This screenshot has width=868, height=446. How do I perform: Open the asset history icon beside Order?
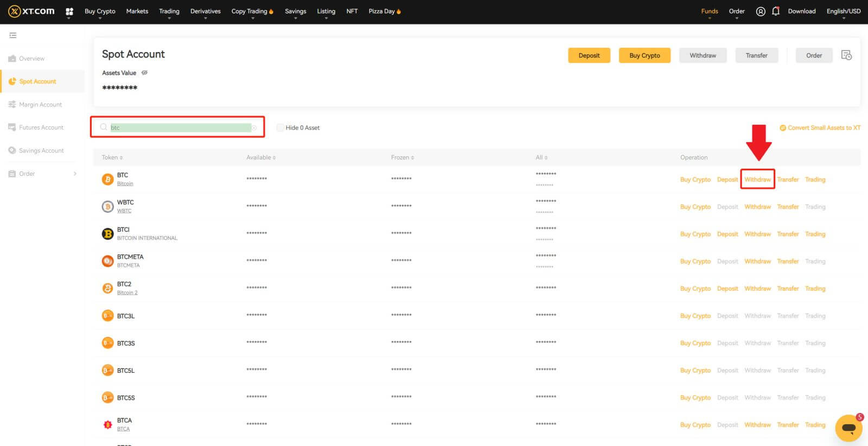(846, 55)
